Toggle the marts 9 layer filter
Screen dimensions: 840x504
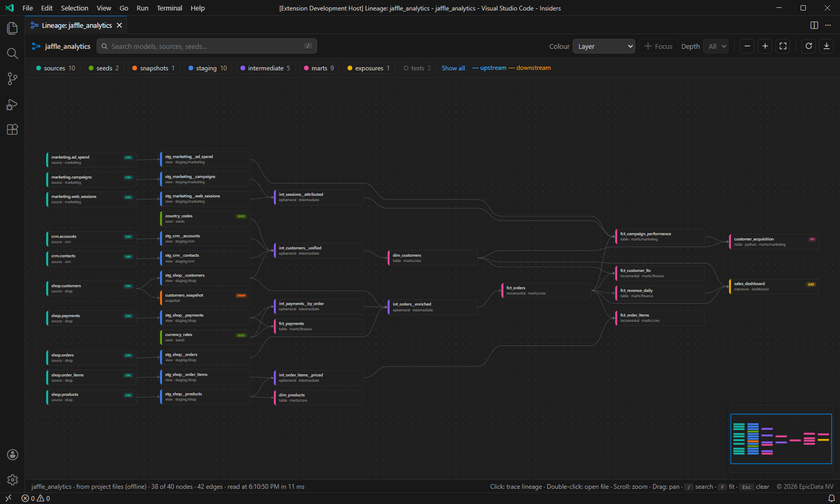[319, 68]
